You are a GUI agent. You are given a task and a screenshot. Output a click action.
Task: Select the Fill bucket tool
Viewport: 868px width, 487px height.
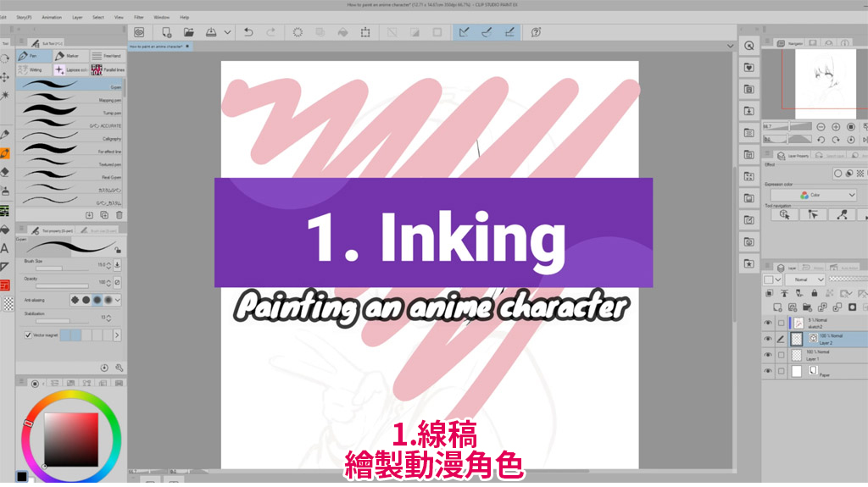pos(5,229)
